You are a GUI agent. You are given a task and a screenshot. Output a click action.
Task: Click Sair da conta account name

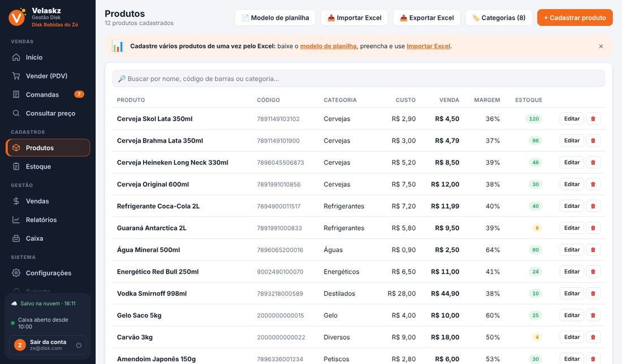coord(48,342)
